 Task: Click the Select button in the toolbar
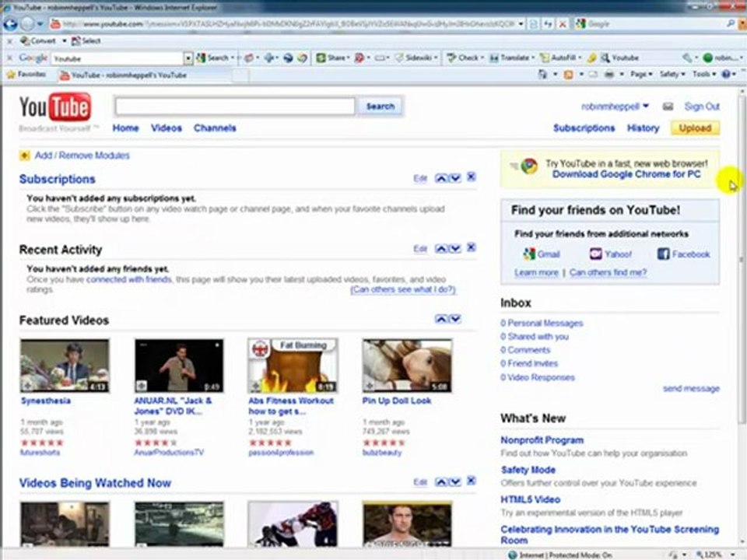[86, 41]
